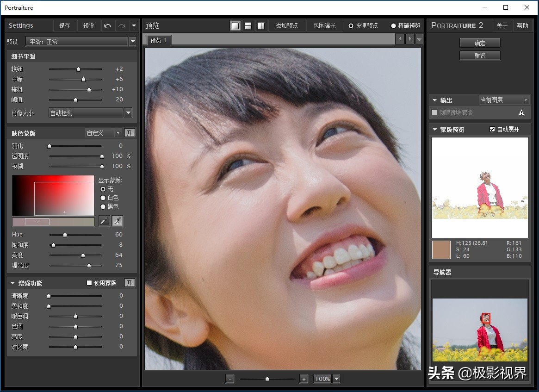This screenshot has width=539, height=392.
Task: Select the 预览 1 tab
Action: pyautogui.click(x=158, y=40)
